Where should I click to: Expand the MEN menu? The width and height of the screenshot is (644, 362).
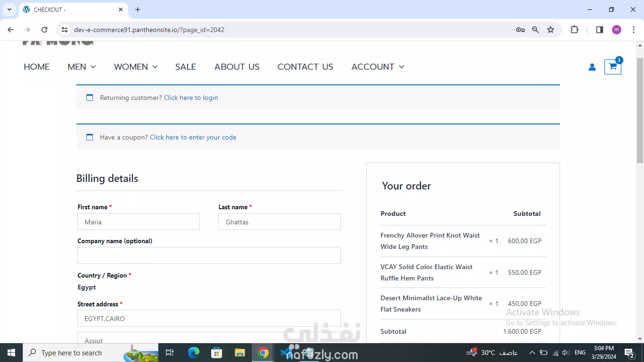pyautogui.click(x=82, y=67)
